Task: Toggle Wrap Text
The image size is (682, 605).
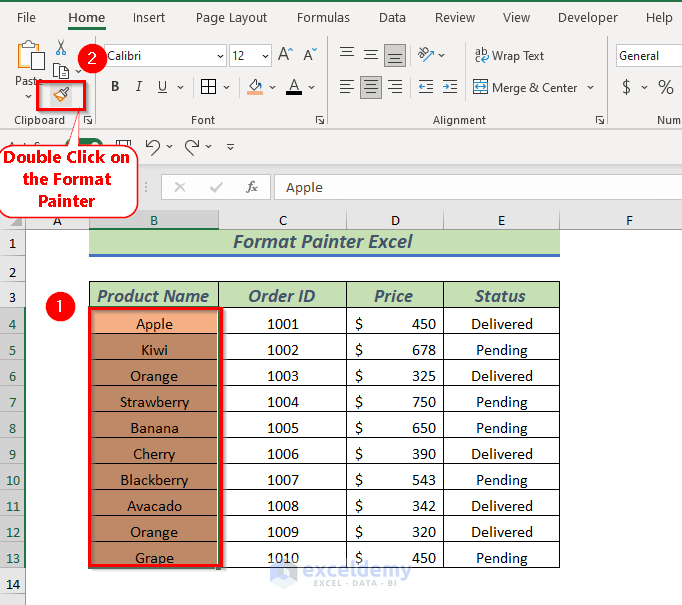Action: [x=509, y=56]
